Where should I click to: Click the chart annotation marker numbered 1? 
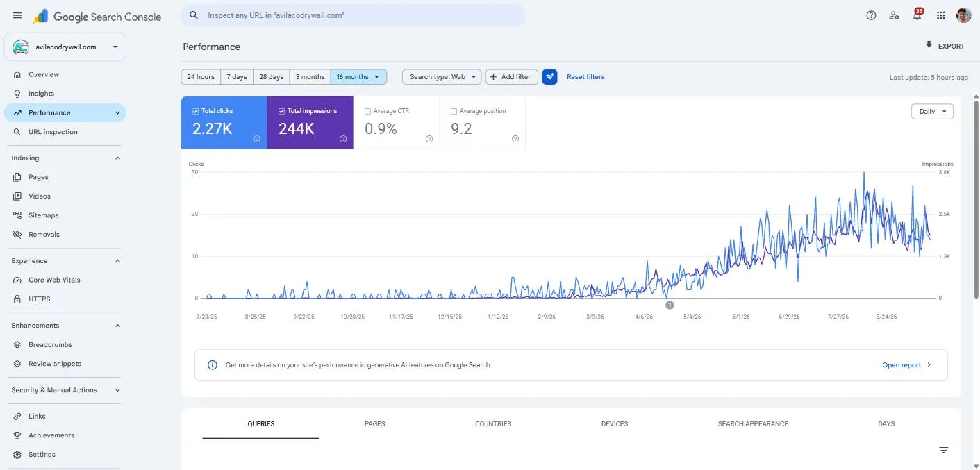pos(670,305)
